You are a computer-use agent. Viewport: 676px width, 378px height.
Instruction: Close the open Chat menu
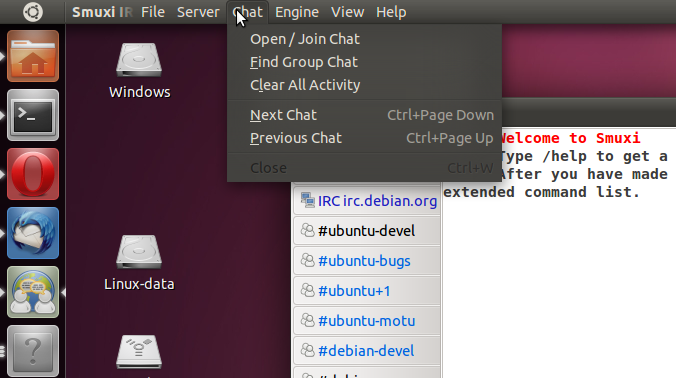[247, 12]
